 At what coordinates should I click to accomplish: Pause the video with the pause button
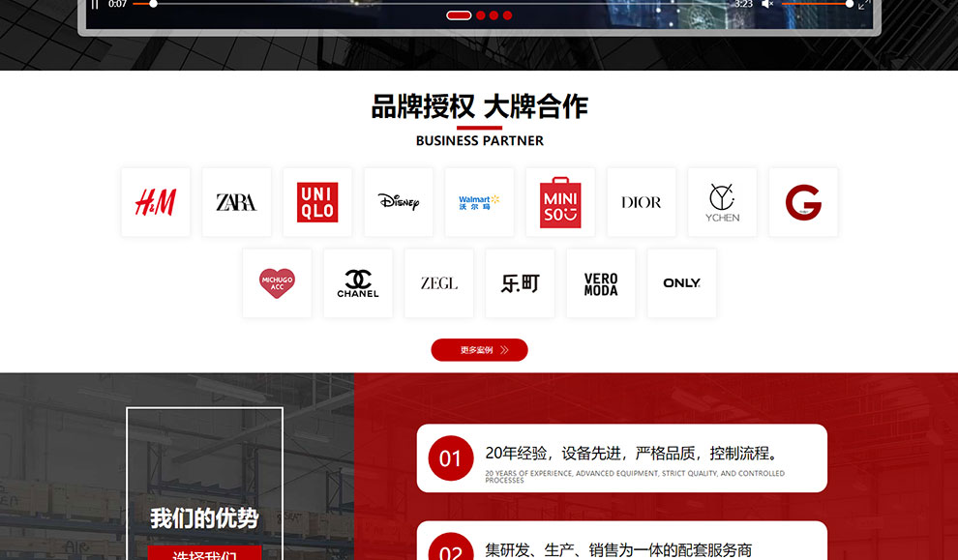pos(95,4)
